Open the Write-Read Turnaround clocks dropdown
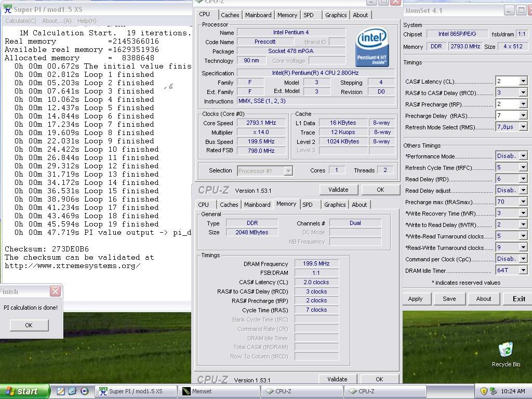Image resolution: width=532 pixels, height=399 pixels. point(523,236)
